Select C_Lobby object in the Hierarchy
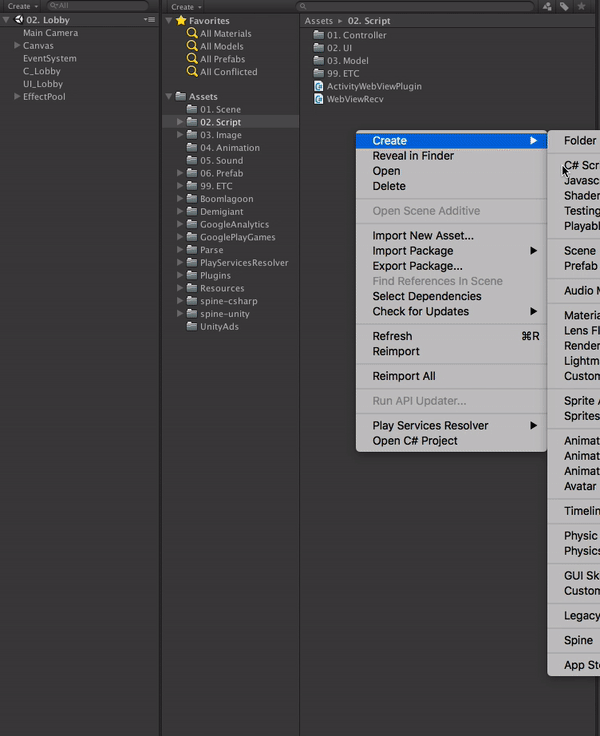Image resolution: width=600 pixels, height=736 pixels. tap(42, 71)
